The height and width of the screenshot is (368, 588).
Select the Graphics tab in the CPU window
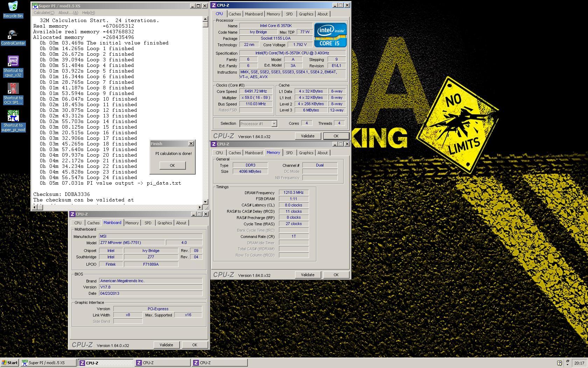click(x=306, y=14)
